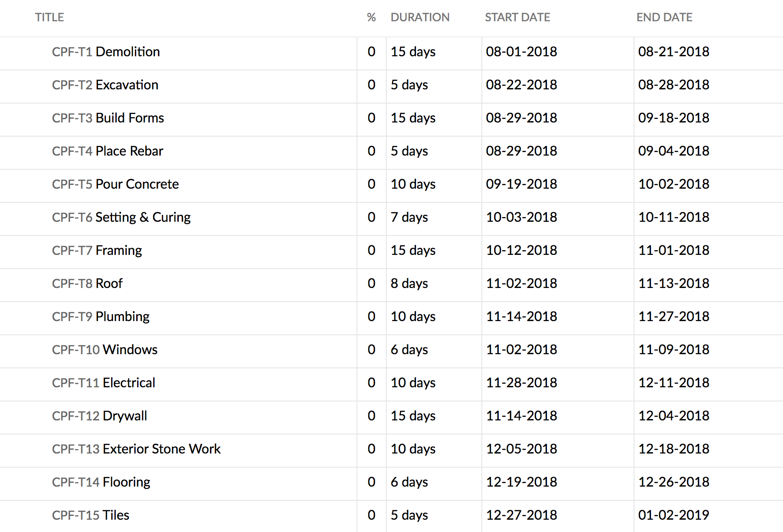Click the START DATE column header
The image size is (783, 532).
point(517,17)
